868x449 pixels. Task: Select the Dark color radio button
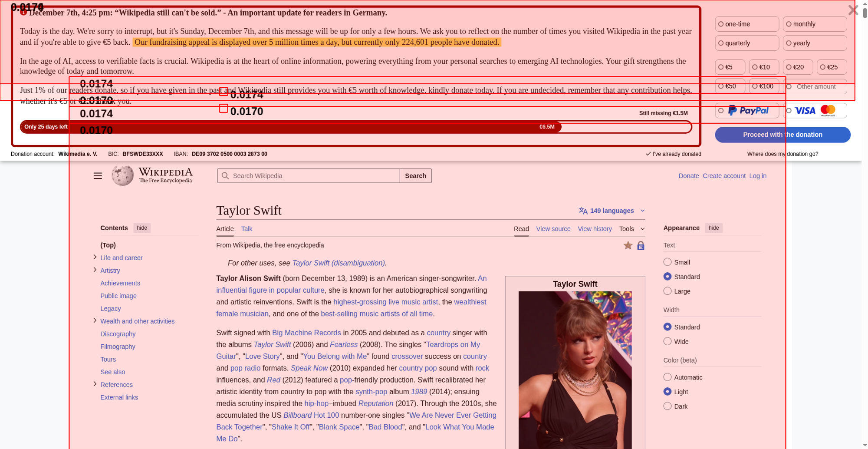click(667, 406)
